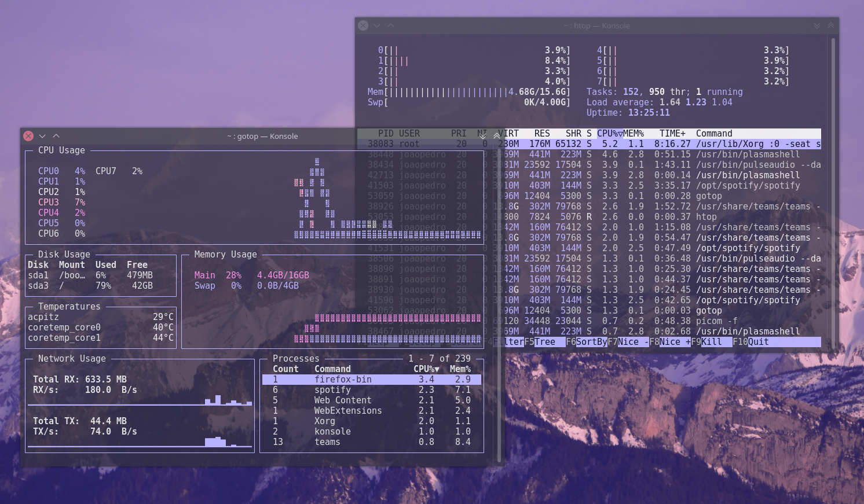Select pulseaudio row with time 1:43.11 in htop

(x=589, y=165)
